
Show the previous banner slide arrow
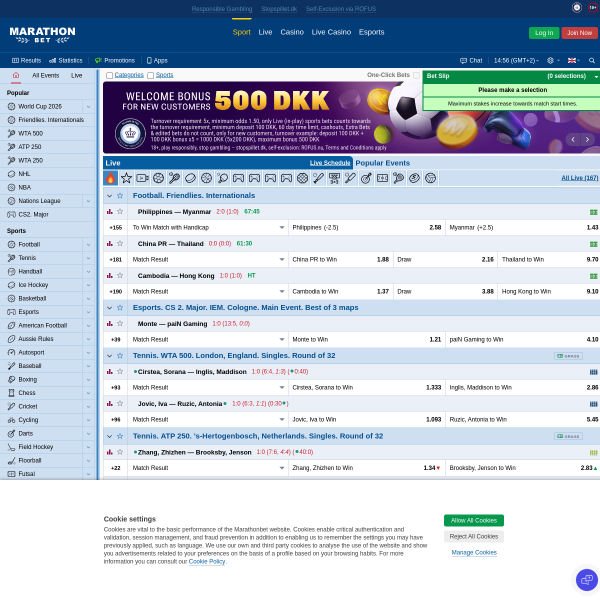pyautogui.click(x=573, y=140)
